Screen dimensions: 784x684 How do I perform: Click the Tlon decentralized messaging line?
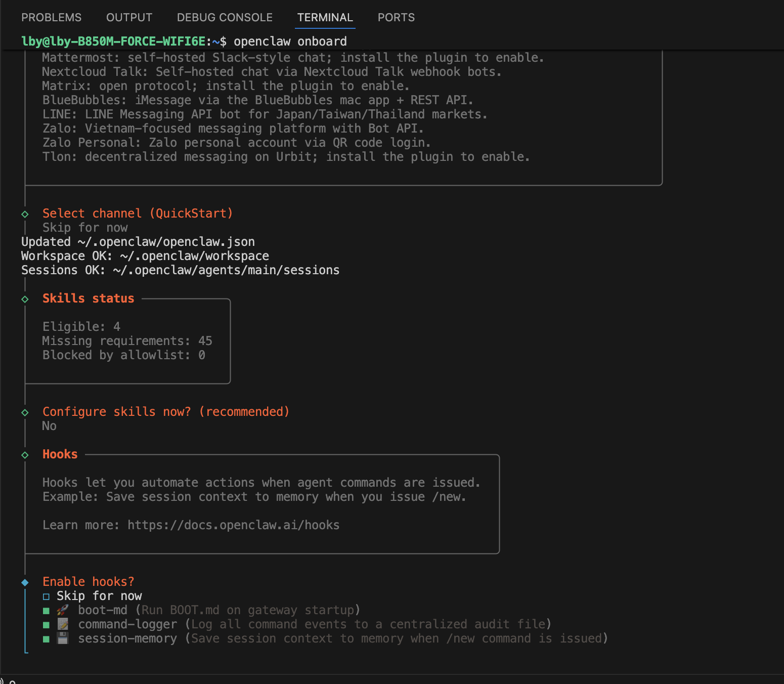(286, 157)
